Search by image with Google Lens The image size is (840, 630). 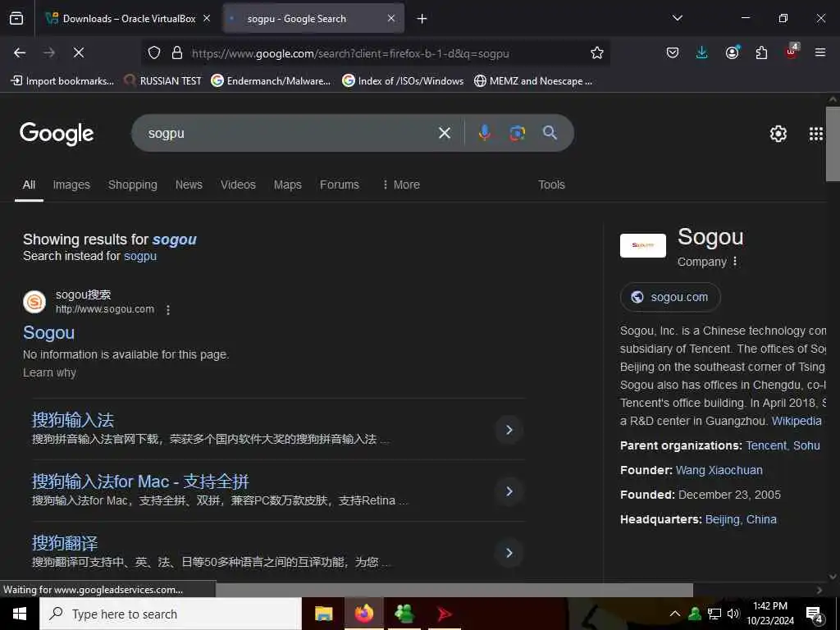517,133
